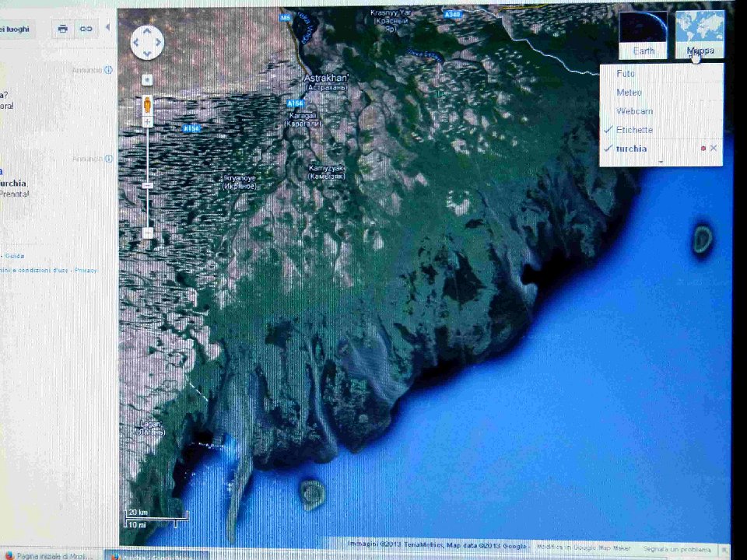Pan the map down with the south arrow
Image resolution: width=747 pixels, height=560 pixels.
pyautogui.click(x=147, y=54)
